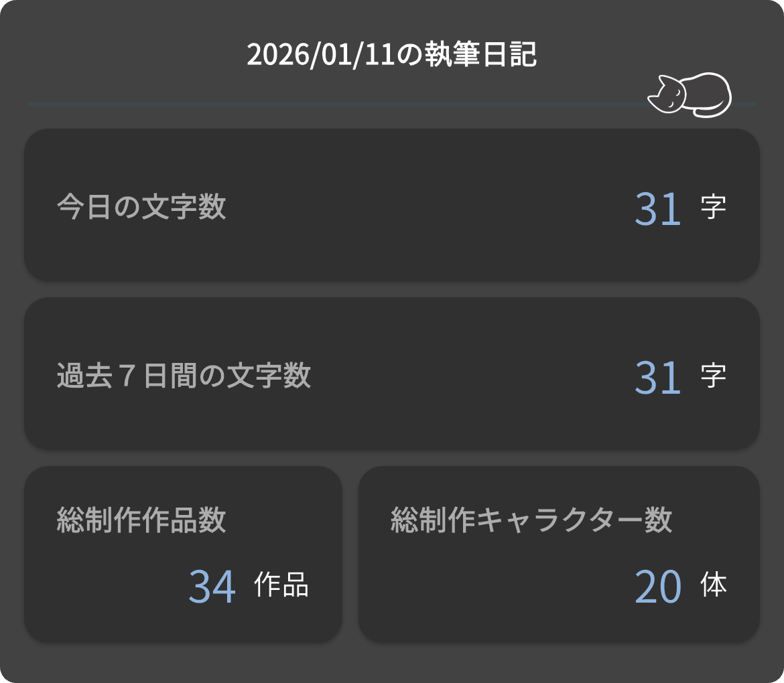Click the sleeping cat icon

[690, 95]
